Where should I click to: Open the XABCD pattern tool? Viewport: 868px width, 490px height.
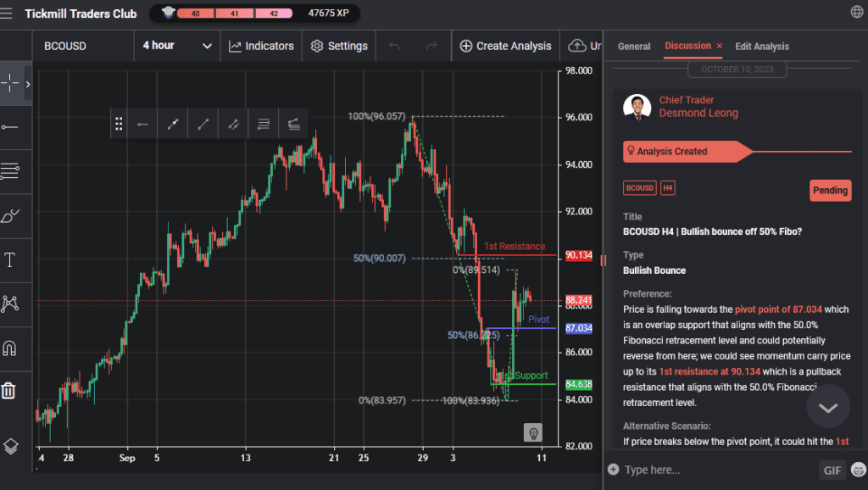12,303
